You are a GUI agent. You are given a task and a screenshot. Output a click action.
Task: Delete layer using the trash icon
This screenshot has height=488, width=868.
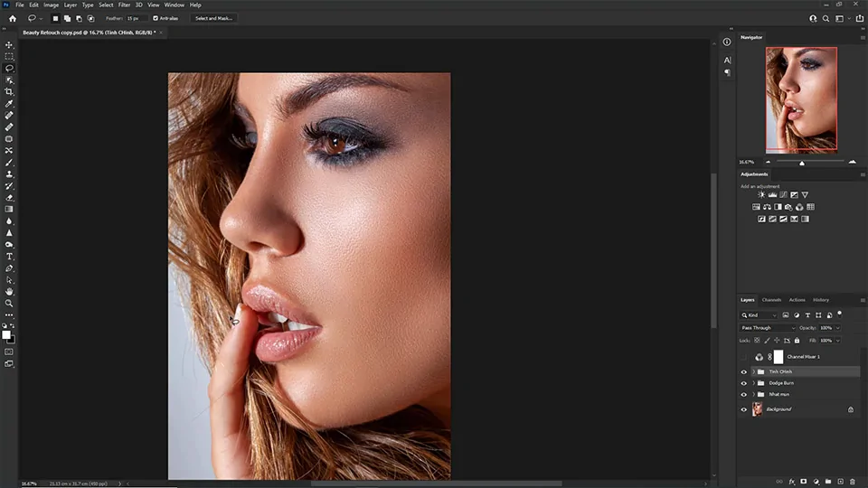point(852,482)
